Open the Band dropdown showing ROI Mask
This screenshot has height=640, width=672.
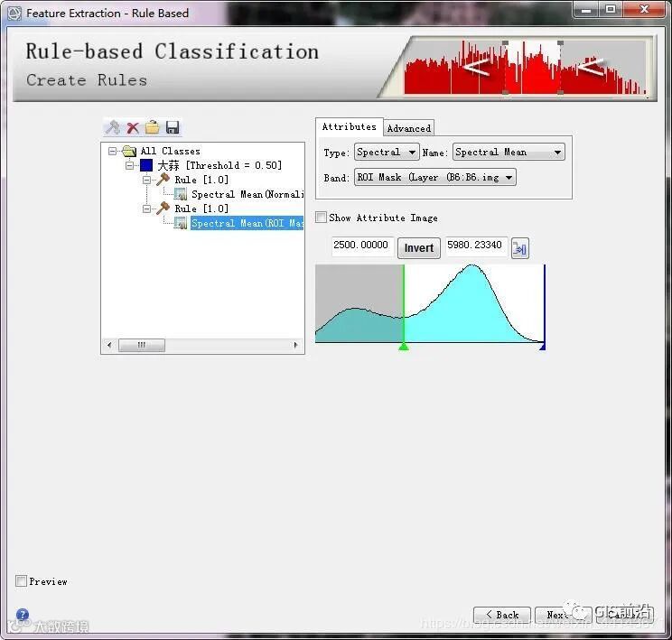(435, 177)
